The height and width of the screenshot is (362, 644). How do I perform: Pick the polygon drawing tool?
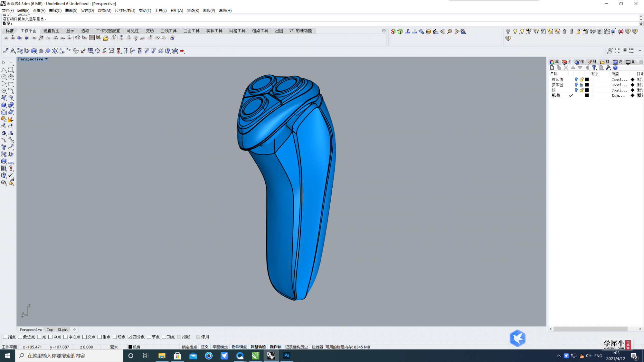[x=4, y=91]
